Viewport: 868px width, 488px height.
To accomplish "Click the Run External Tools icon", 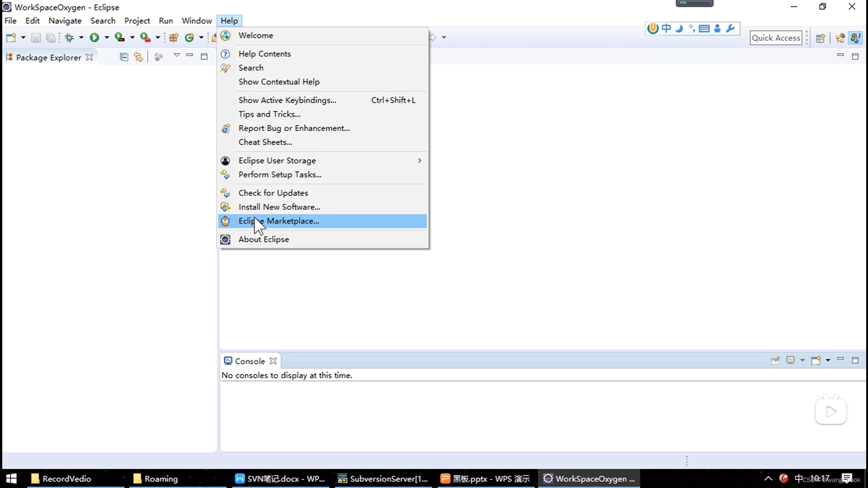I will (x=145, y=38).
